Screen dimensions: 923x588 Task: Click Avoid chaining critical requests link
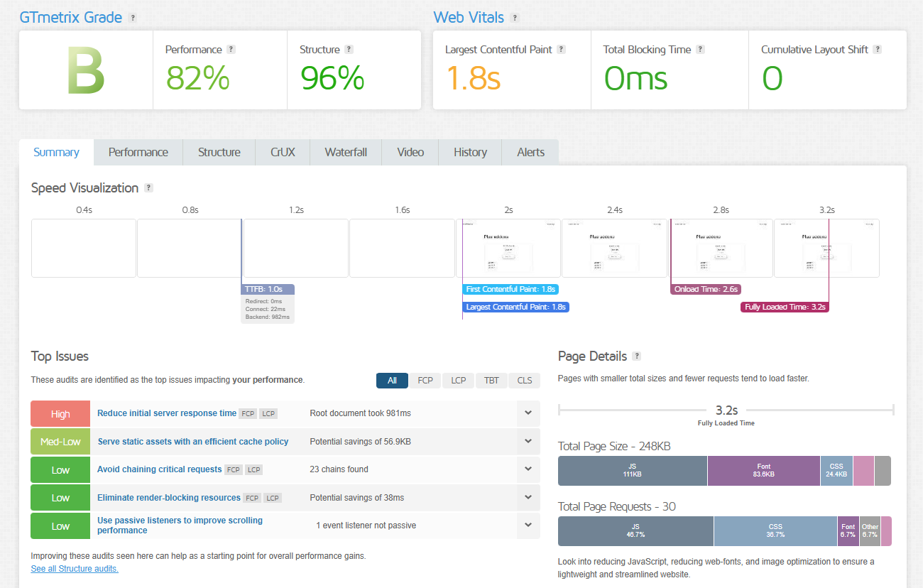(159, 469)
